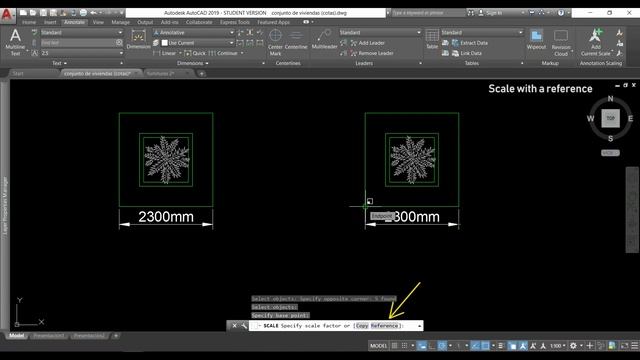The image size is (640, 360).
Task: Switch to the Model layout tab
Action: [16, 336]
